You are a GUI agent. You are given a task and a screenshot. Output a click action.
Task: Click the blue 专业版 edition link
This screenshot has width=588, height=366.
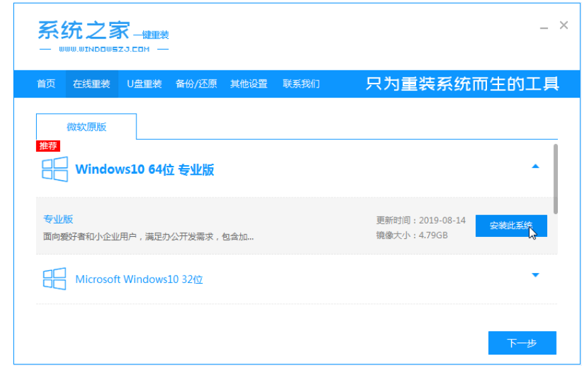58,219
